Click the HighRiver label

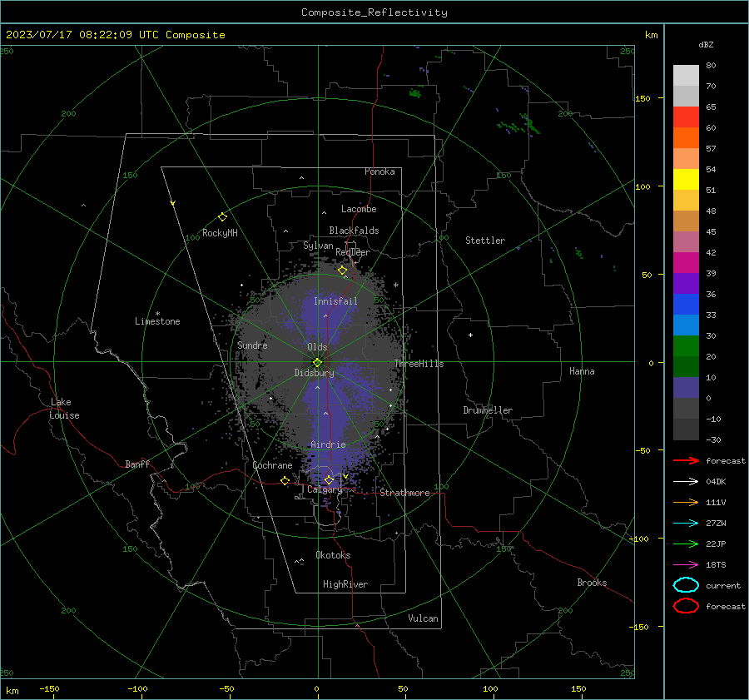(x=345, y=584)
